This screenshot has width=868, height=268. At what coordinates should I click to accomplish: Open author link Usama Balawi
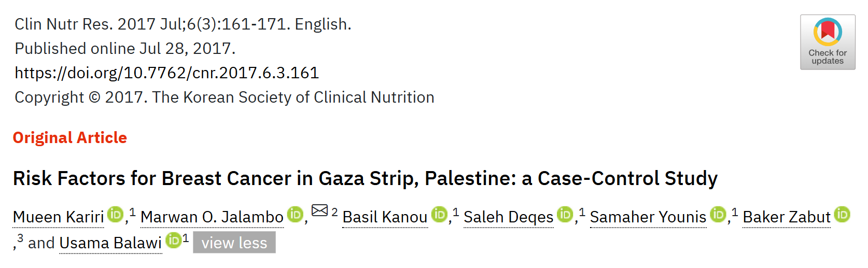(x=111, y=243)
